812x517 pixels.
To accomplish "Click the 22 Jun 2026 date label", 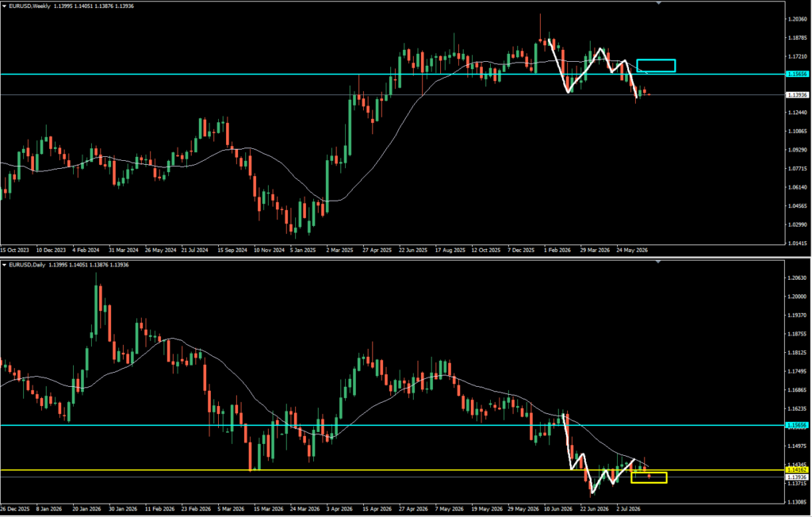I will 595,509.
